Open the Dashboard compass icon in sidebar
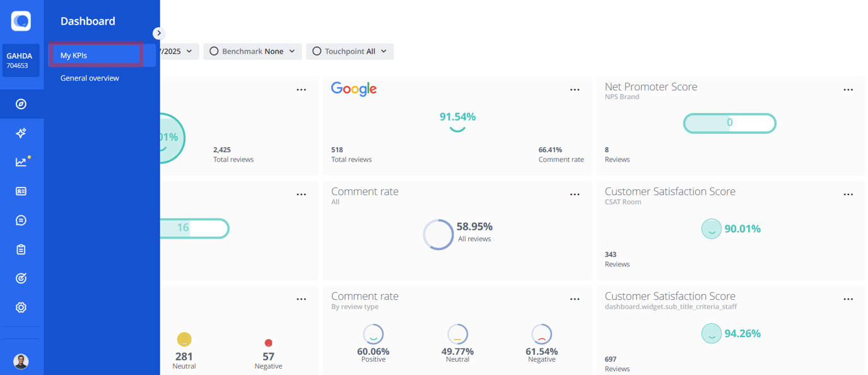 21,104
